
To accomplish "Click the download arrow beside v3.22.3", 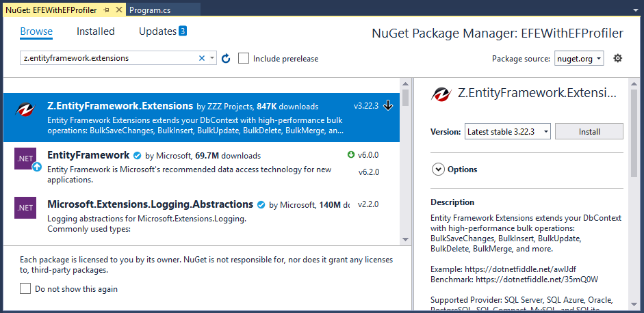I will pos(388,106).
